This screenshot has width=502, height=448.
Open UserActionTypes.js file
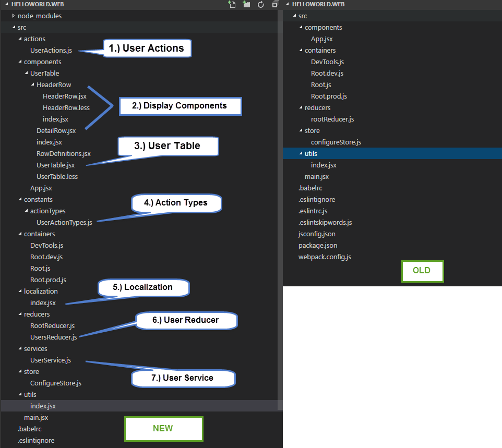point(64,222)
